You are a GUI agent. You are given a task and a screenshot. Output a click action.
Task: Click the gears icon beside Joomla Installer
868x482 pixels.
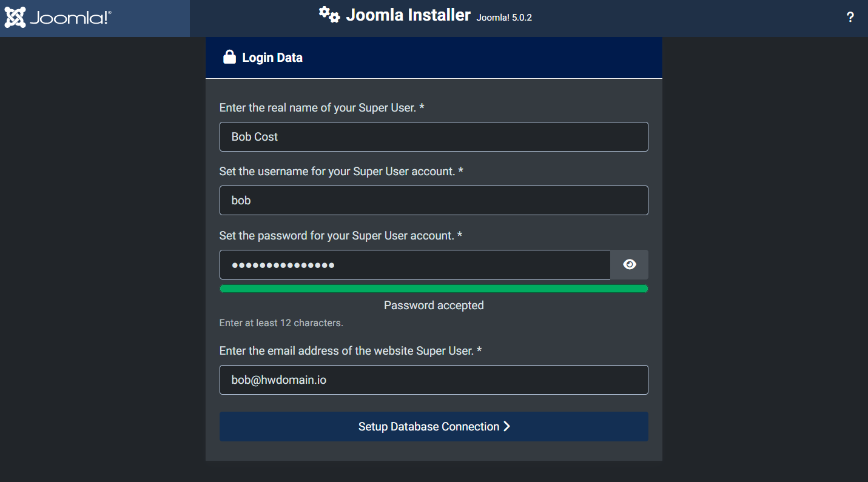pyautogui.click(x=329, y=15)
